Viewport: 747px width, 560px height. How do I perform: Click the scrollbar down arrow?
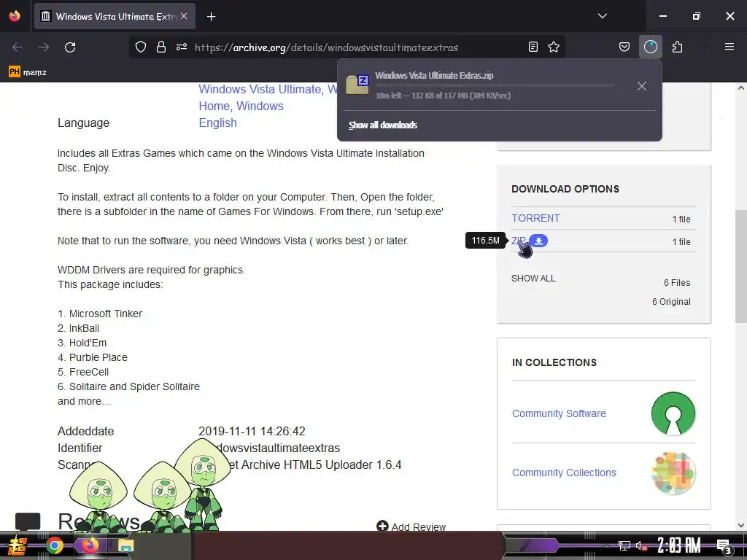coord(741,525)
